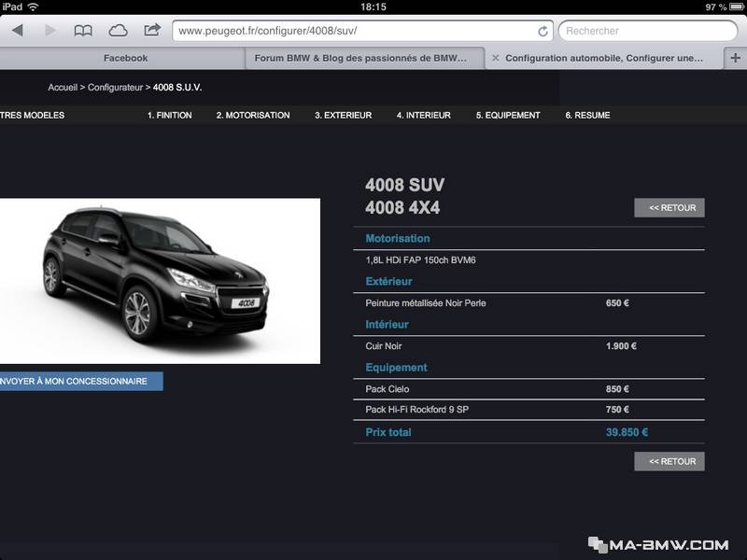Go to Accueil breadcrumb link
The width and height of the screenshot is (747, 560).
[63, 88]
